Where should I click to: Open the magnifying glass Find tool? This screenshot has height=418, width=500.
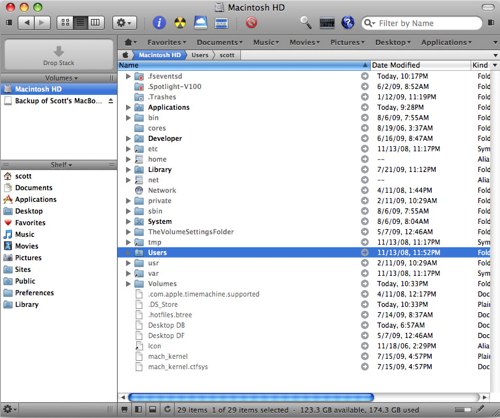pos(305,23)
